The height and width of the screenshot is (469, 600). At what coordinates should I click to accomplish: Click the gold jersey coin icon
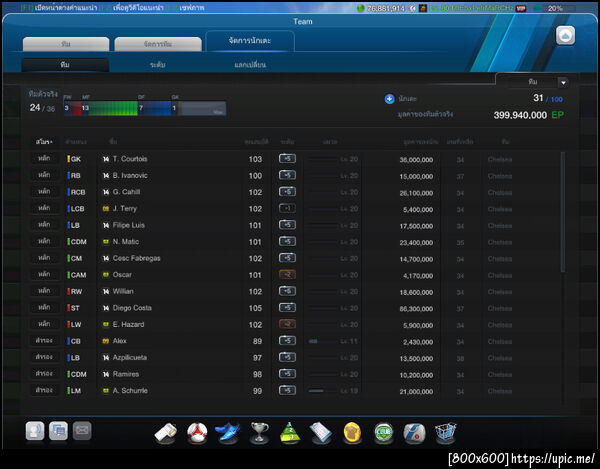pyautogui.click(x=352, y=433)
